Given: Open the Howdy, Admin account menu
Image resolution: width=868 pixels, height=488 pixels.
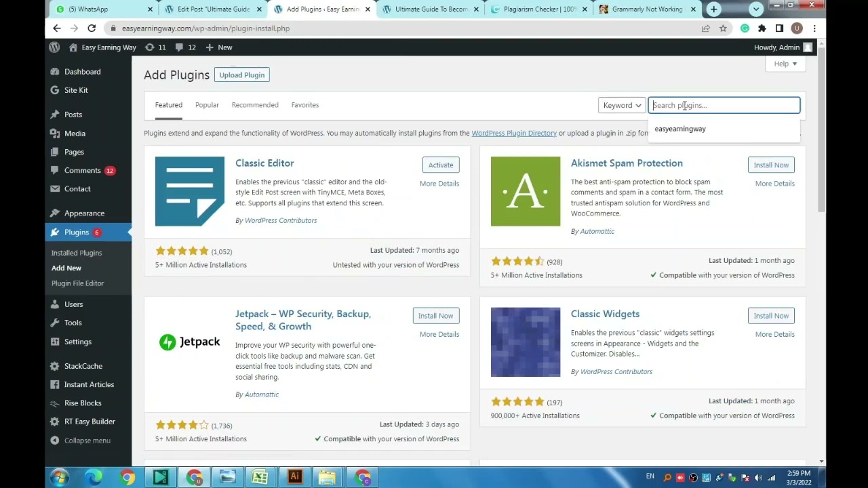Looking at the screenshot, I should (783, 47).
